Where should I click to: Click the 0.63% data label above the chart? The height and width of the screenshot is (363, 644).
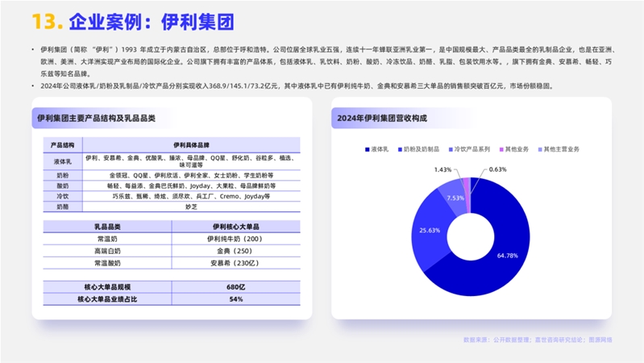click(x=498, y=169)
